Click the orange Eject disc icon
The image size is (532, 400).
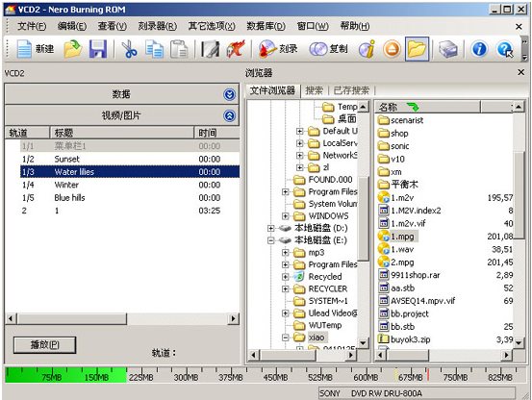coord(392,49)
